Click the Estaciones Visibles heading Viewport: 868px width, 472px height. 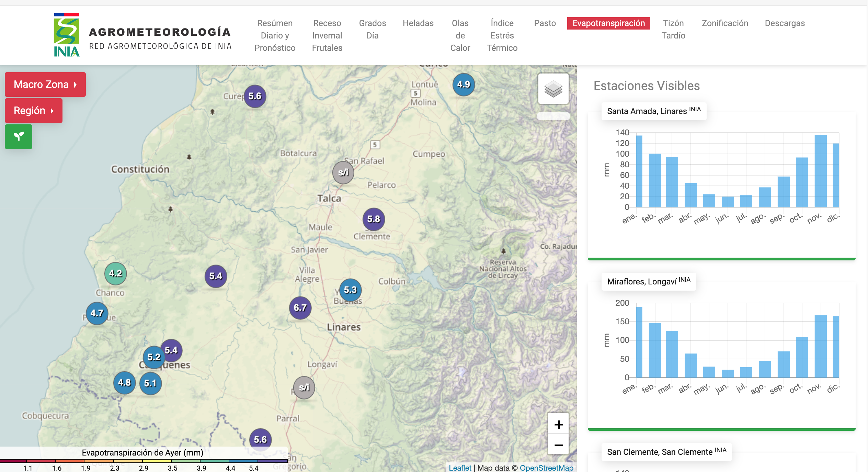coord(647,86)
